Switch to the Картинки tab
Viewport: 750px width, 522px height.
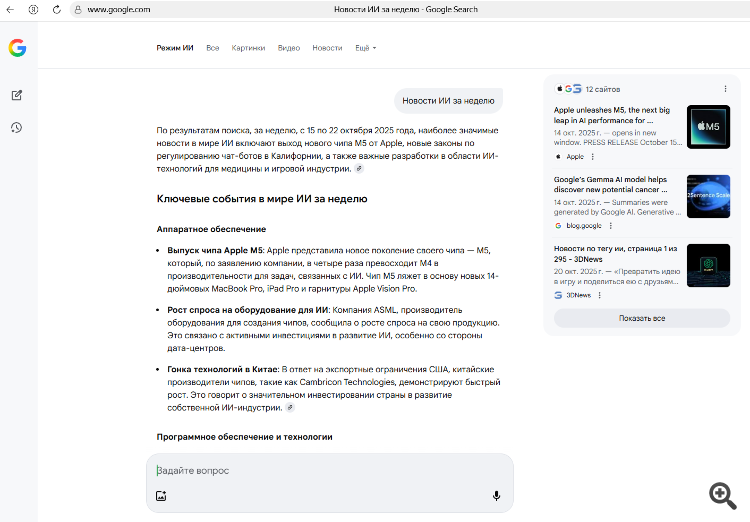click(248, 48)
